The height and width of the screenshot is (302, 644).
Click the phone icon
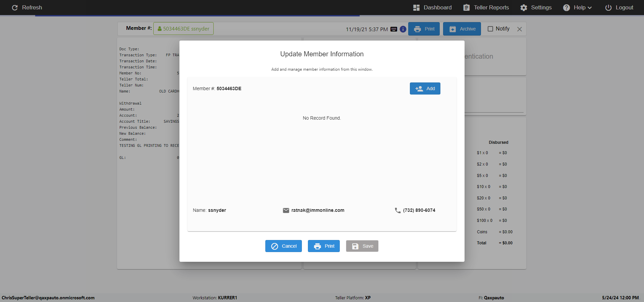398,210
